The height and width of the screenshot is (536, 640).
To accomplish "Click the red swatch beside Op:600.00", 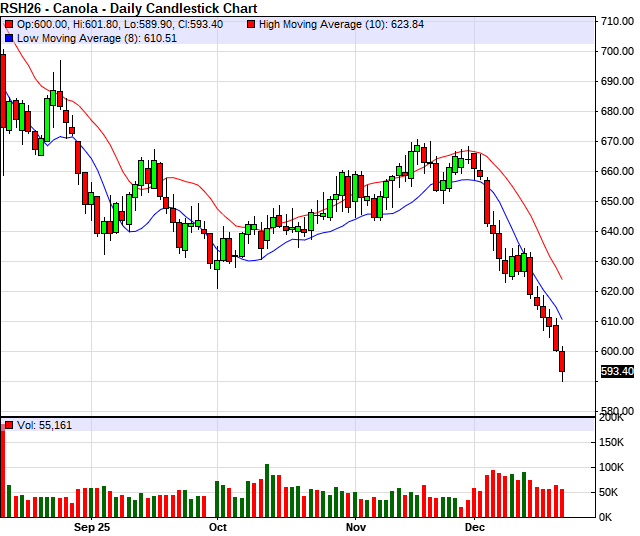I will pyautogui.click(x=10, y=24).
